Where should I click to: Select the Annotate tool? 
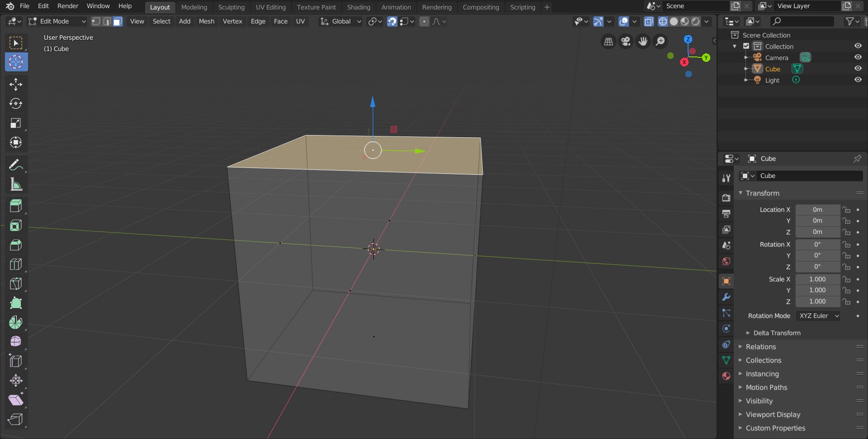[x=16, y=165]
